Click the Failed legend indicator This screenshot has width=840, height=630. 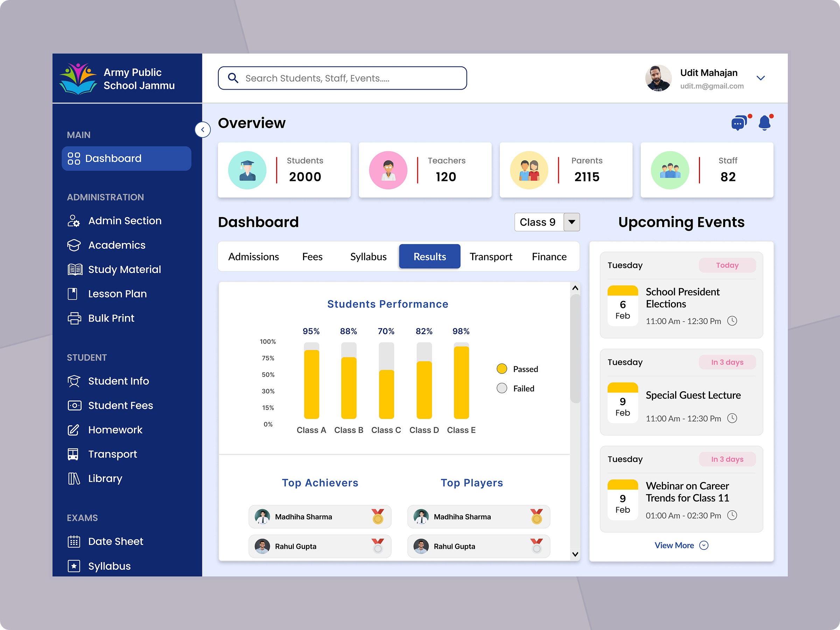[502, 388]
